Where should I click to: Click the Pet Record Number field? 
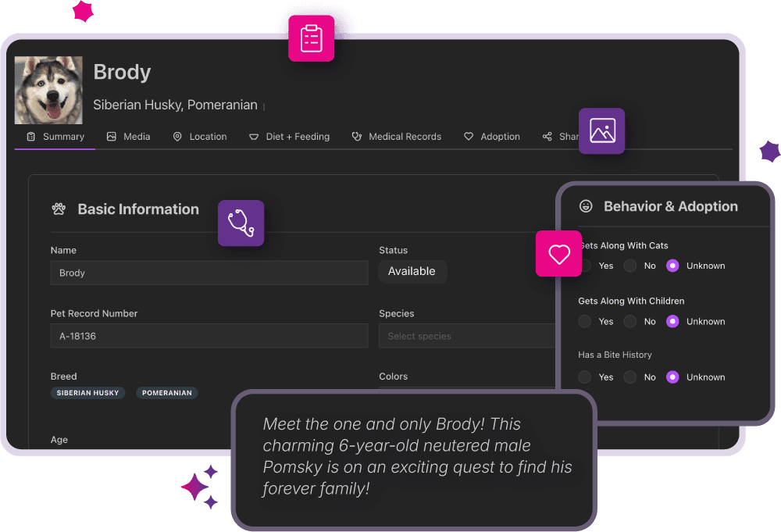click(209, 336)
